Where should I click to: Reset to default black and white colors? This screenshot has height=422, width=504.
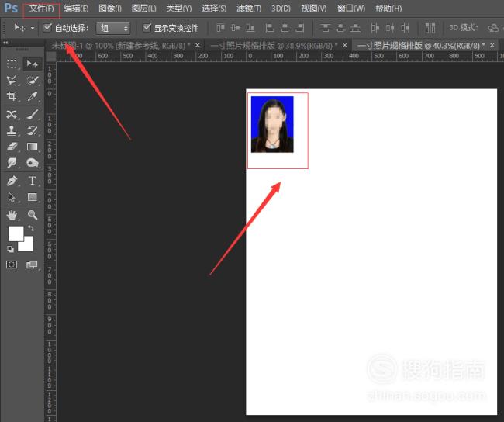pos(10,249)
